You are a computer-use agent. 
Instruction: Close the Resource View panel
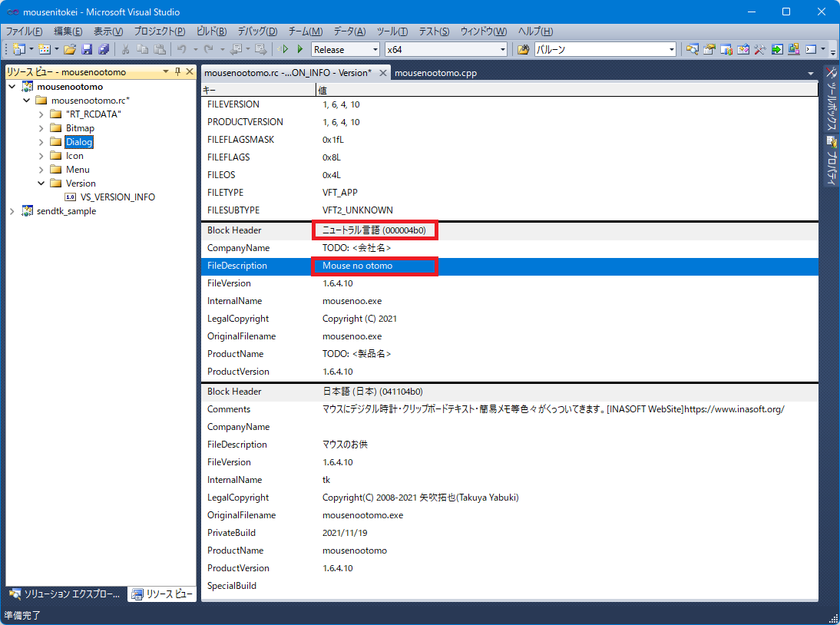coord(190,71)
